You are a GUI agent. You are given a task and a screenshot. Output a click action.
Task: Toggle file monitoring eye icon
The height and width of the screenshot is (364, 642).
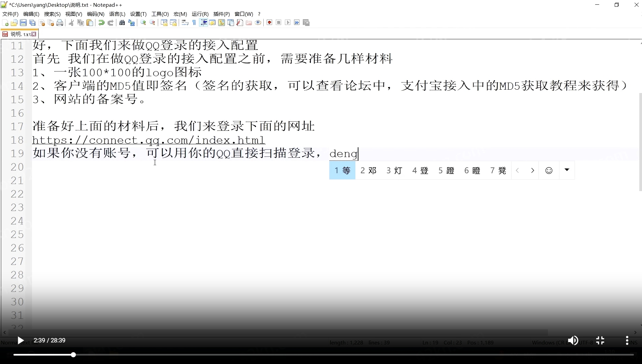click(x=258, y=23)
